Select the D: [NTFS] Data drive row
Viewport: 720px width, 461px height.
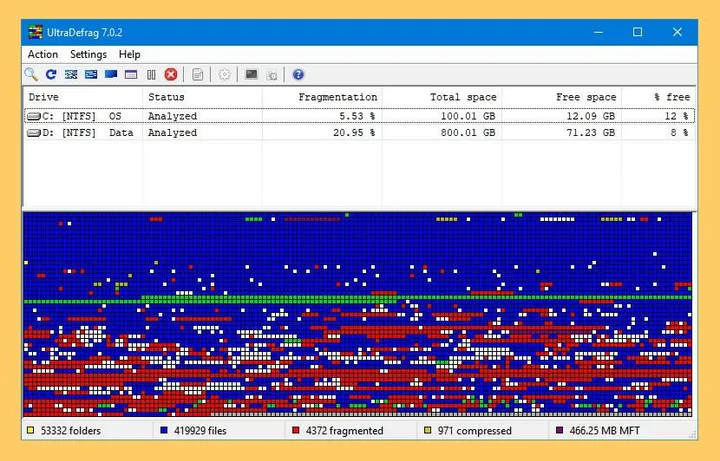pyautogui.click(x=360, y=133)
